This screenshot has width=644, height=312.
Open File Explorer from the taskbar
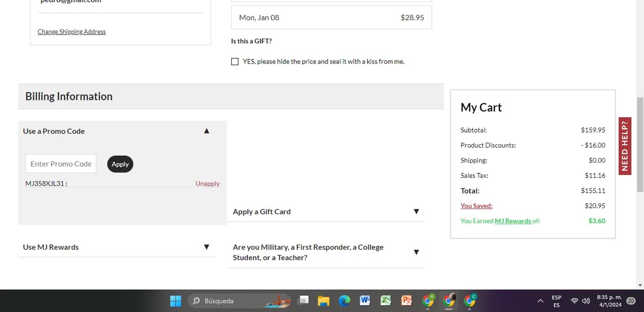(323, 301)
